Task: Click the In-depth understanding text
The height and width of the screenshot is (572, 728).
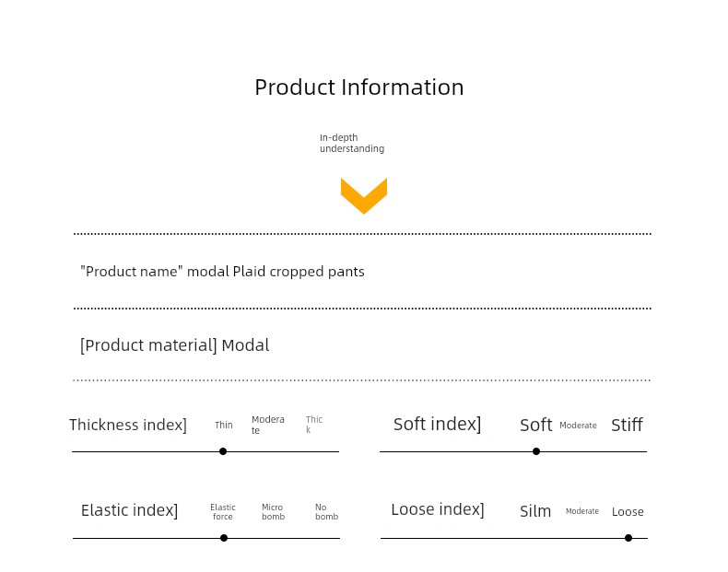Action: coord(352,143)
